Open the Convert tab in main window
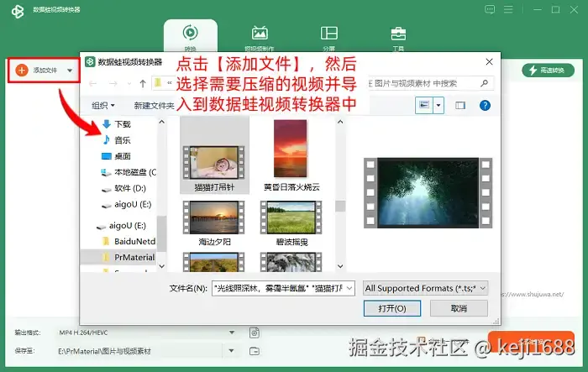The height and width of the screenshot is (372, 588). (x=190, y=36)
